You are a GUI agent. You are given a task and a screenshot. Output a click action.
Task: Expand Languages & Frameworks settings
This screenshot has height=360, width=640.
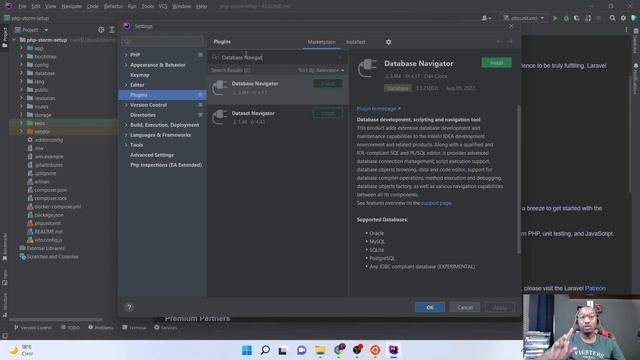point(126,135)
